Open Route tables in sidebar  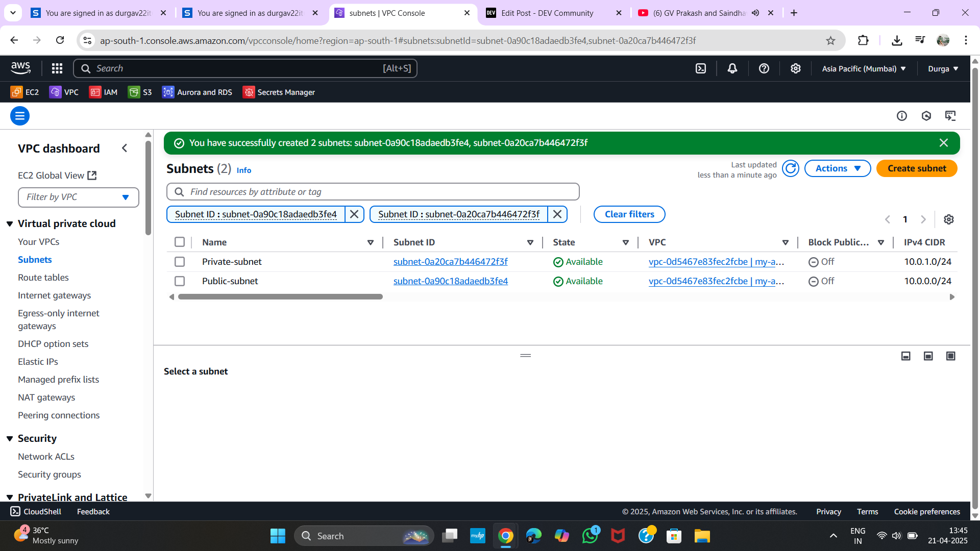pos(43,278)
